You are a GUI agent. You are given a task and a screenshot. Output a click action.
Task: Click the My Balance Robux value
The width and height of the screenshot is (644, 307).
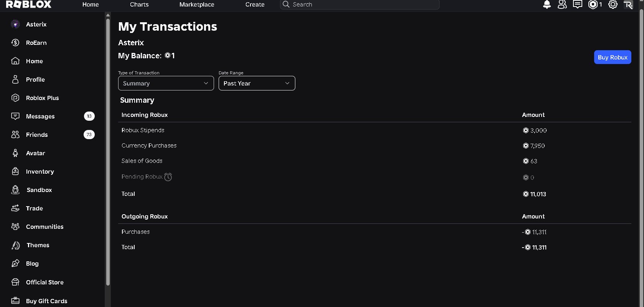(x=170, y=56)
